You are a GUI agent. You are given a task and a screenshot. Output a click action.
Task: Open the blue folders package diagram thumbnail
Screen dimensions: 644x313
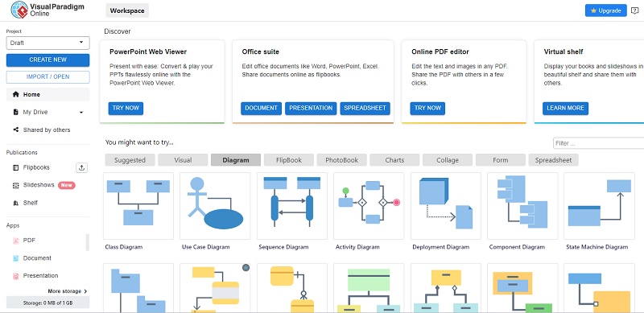(138, 288)
